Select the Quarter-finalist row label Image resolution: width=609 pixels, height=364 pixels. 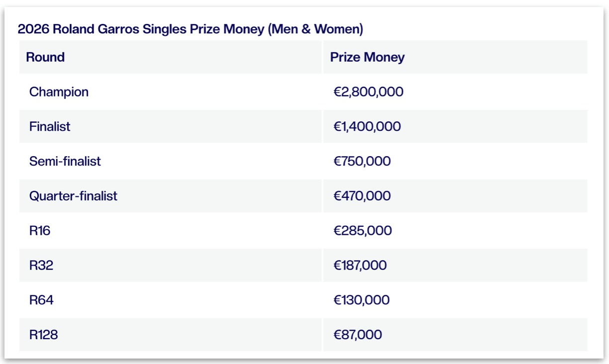click(x=73, y=196)
